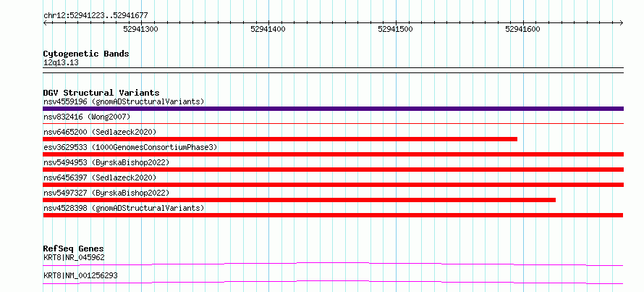Open the nsv832416 (Wong2007) label
The width and height of the screenshot is (644, 292).
point(87,117)
